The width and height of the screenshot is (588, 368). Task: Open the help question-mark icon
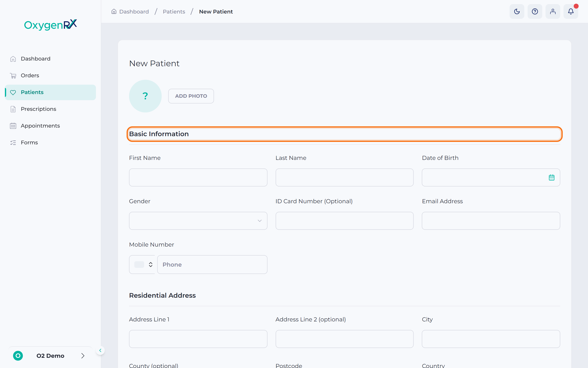click(x=535, y=11)
